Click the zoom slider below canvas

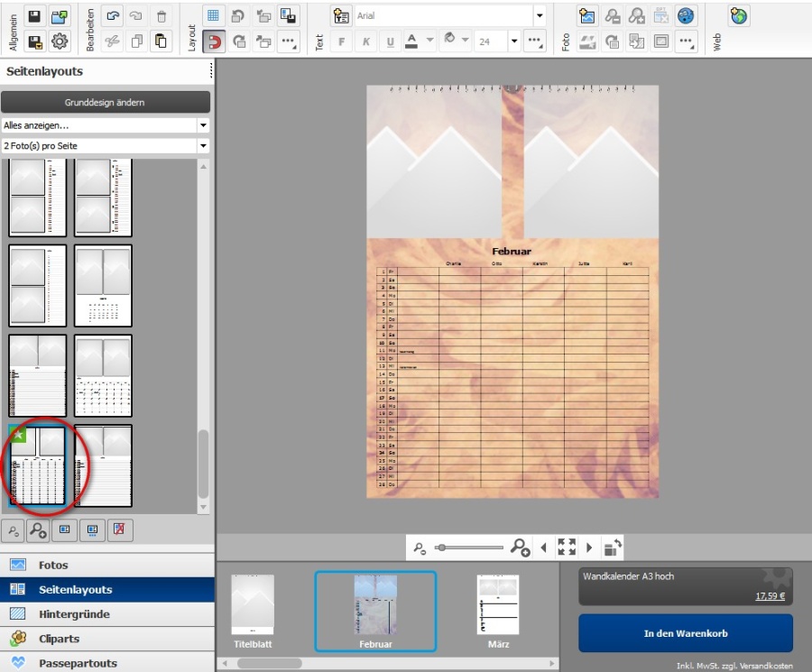(x=469, y=548)
